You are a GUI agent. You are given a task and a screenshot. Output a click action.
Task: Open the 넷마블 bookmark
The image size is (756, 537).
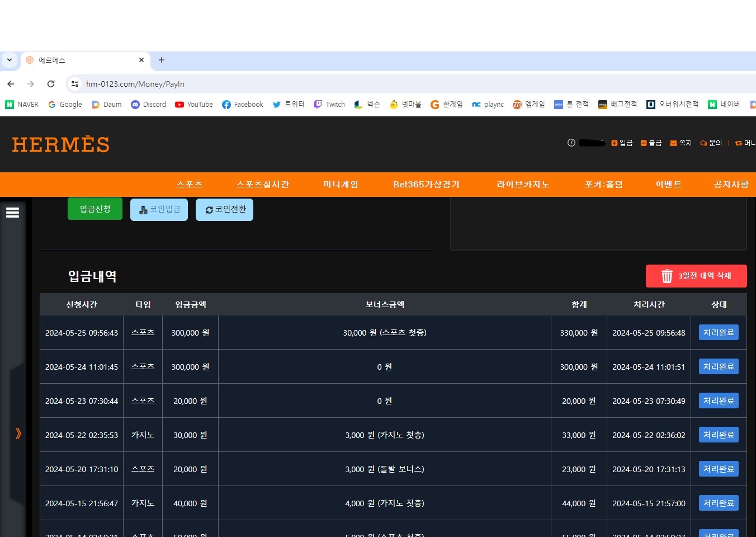click(405, 105)
